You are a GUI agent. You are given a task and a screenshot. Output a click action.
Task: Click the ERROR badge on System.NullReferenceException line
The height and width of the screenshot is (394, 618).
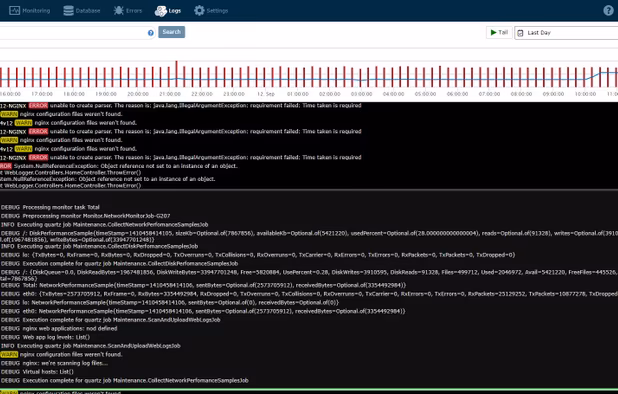point(6,166)
